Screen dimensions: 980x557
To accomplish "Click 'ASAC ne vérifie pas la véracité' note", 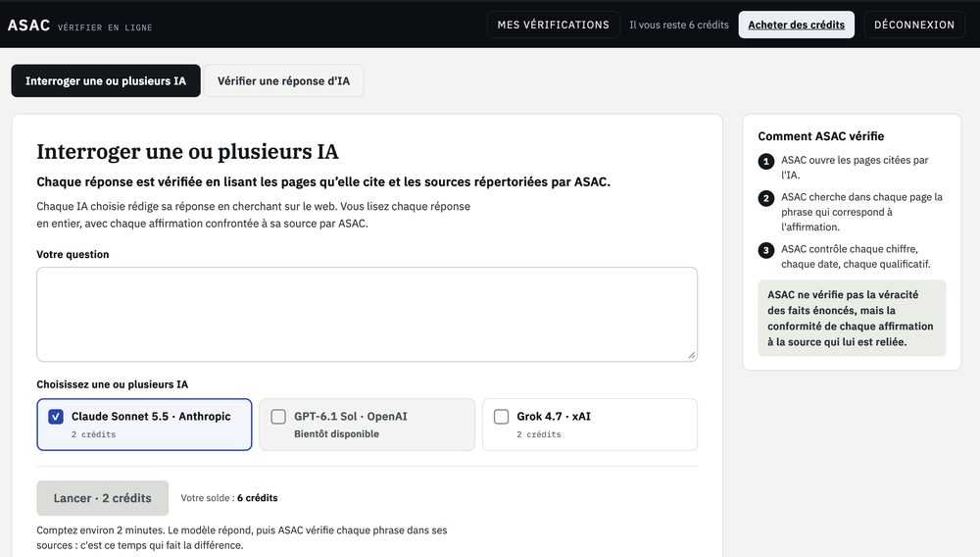I will click(851, 318).
